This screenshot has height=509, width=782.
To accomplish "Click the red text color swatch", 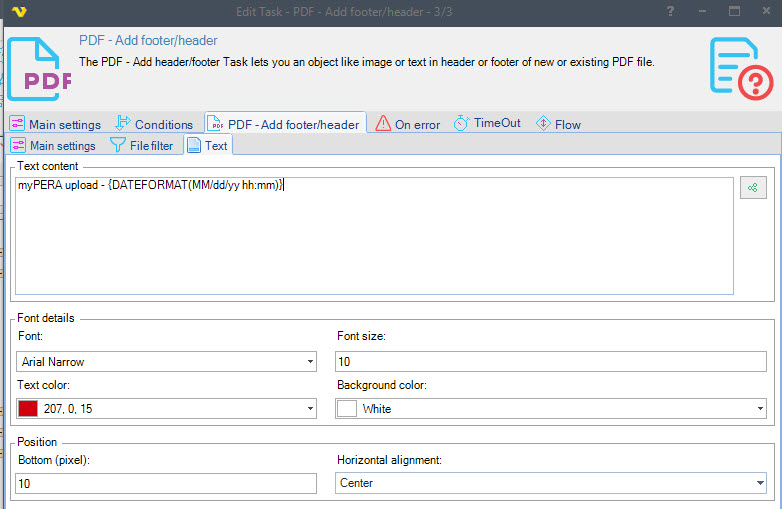I will click(28, 409).
